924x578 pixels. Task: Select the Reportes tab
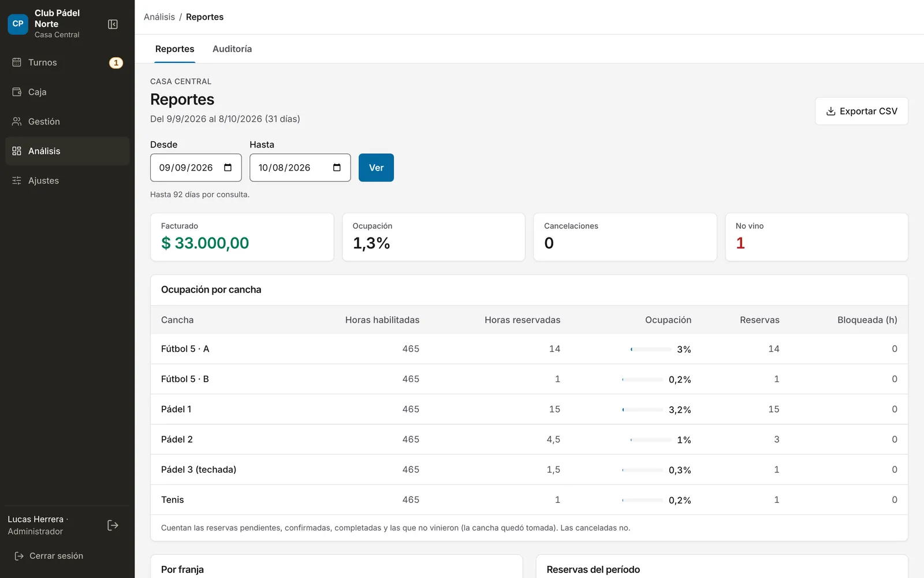tap(175, 49)
